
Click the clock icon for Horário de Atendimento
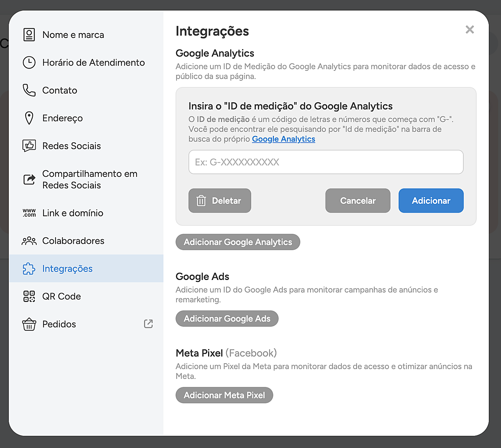(29, 63)
